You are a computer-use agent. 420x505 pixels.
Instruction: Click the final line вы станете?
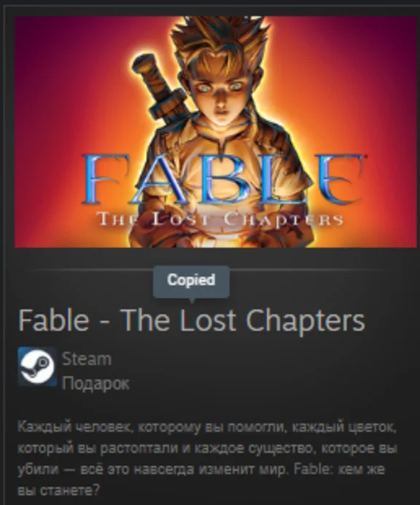tap(58, 490)
